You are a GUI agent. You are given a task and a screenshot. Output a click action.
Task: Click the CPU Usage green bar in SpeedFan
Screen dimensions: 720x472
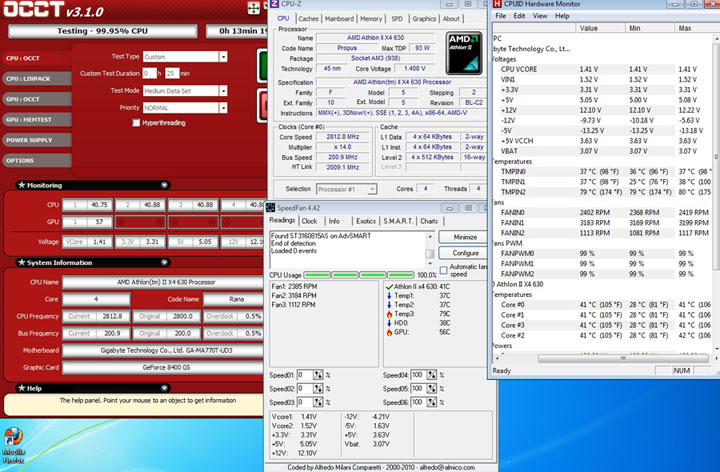(359, 275)
